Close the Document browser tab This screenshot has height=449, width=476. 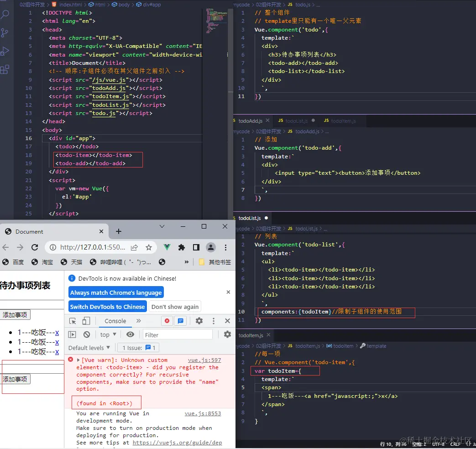pyautogui.click(x=101, y=231)
